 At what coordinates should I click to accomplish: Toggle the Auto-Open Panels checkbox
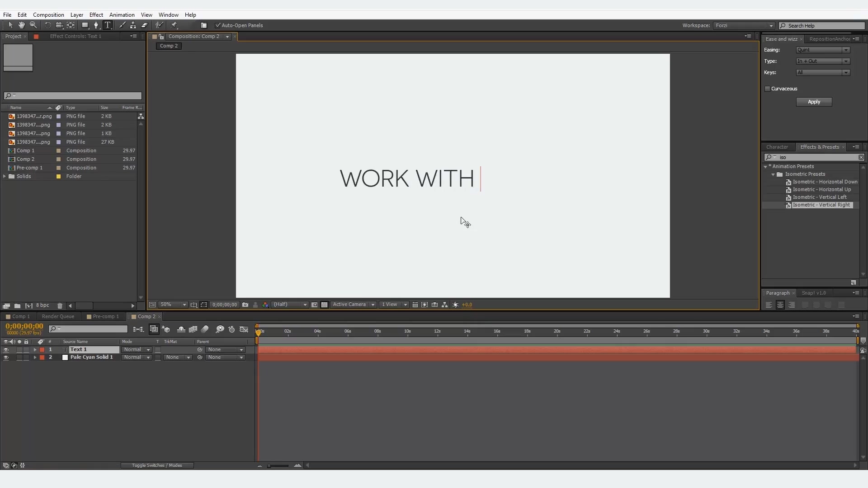click(x=217, y=25)
